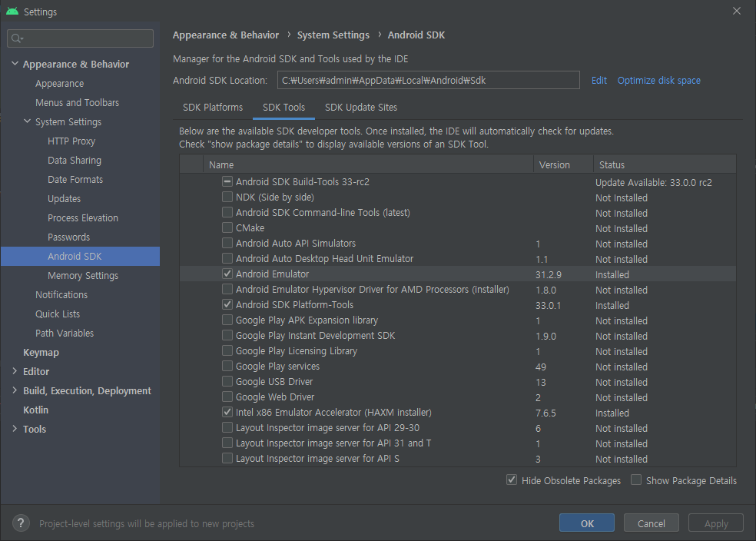The width and height of the screenshot is (756, 541).
Task: Select Google Play Instant Development SDK row
Action: 458,336
